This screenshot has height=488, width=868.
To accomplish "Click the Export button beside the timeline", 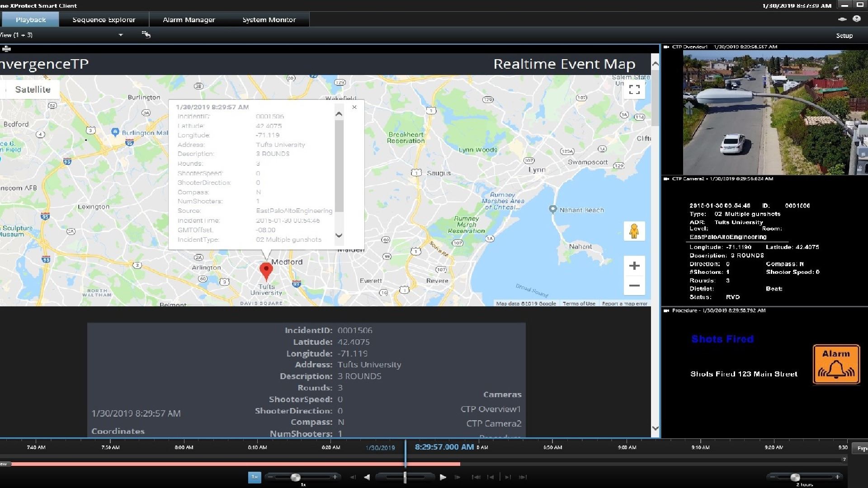I will [x=860, y=448].
